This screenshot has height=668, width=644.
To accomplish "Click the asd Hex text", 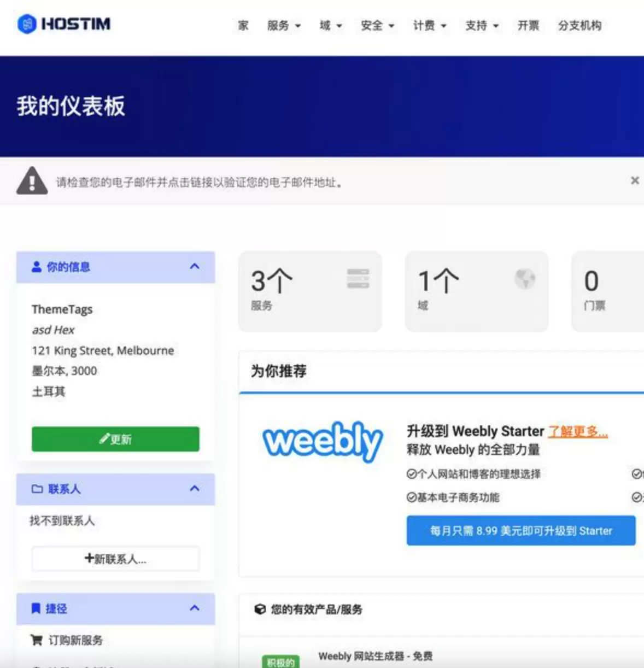I will (x=53, y=330).
